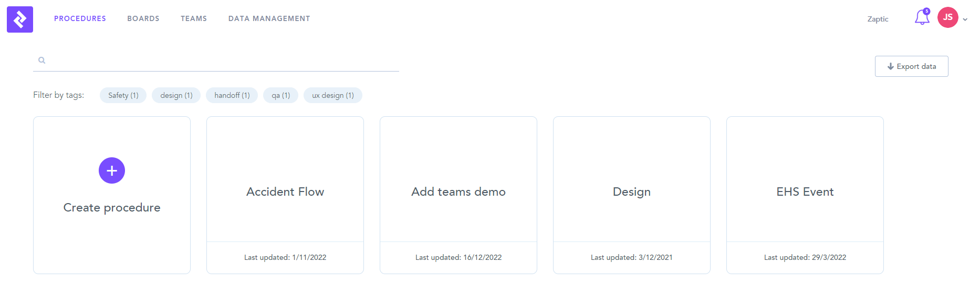Viewport: 980px width, 282px height.
Task: Focus the procedure search field
Action: tap(221, 61)
